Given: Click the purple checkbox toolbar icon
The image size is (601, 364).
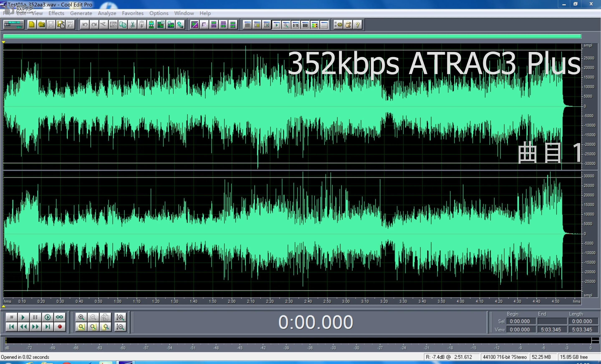Looking at the screenshot, I should pos(204,25).
